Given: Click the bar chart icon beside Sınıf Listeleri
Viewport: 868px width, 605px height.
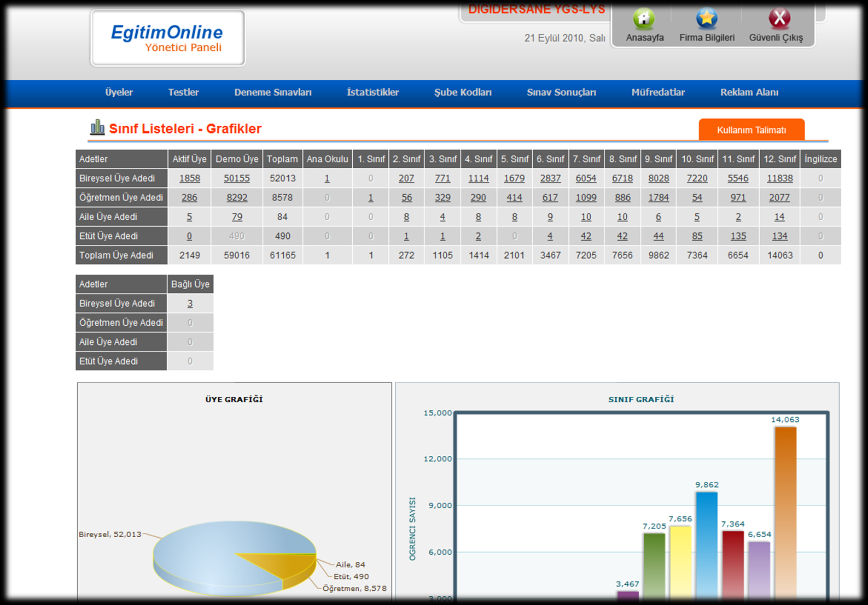Looking at the screenshot, I should [x=97, y=127].
